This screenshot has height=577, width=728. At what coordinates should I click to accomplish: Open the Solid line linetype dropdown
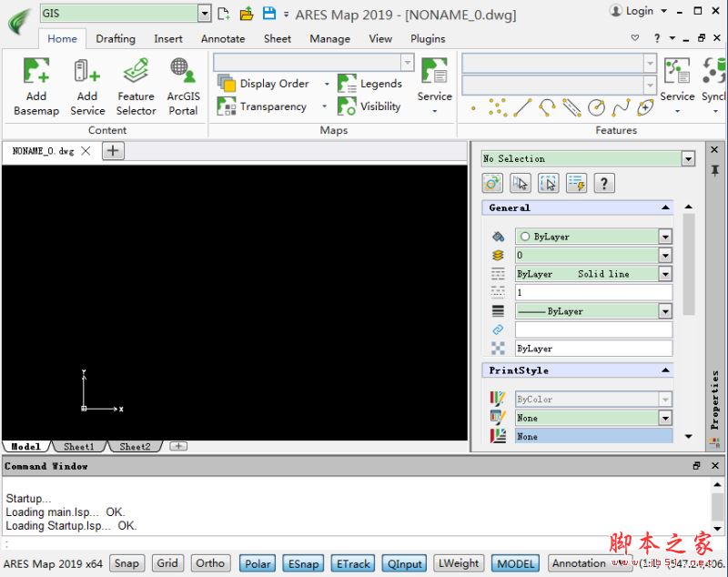665,274
